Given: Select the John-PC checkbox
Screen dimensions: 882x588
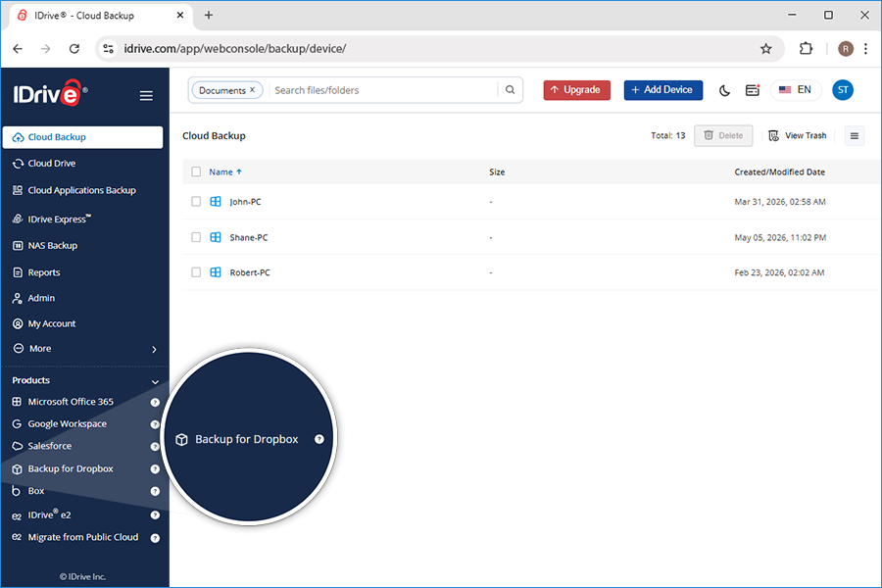Looking at the screenshot, I should 196,202.
